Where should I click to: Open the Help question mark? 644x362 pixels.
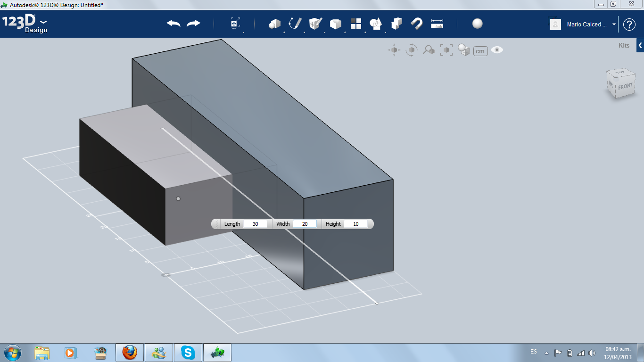point(629,25)
